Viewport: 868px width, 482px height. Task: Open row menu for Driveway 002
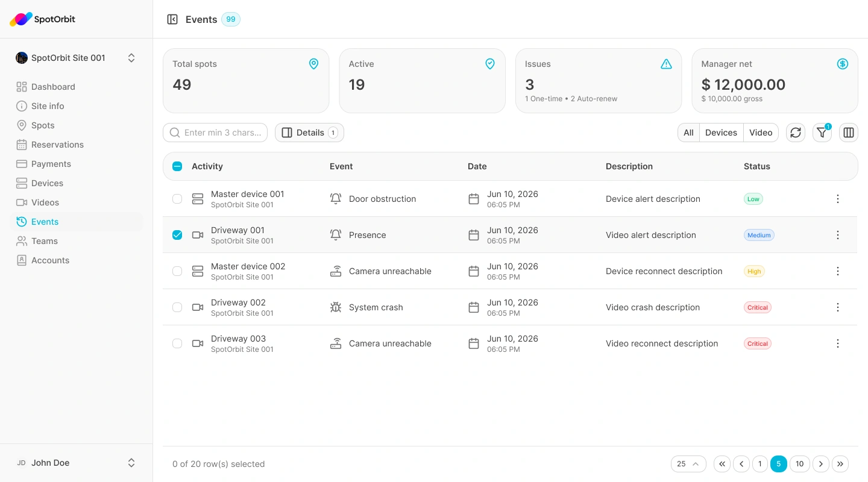(x=838, y=307)
